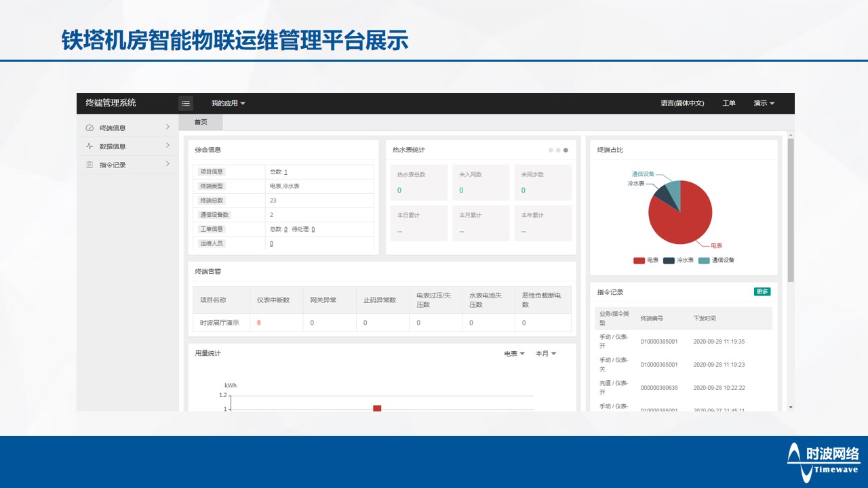Toggle 冷水表 legend swatch in pie chart
Viewport: 868px width, 488px height.
pyautogui.click(x=669, y=260)
